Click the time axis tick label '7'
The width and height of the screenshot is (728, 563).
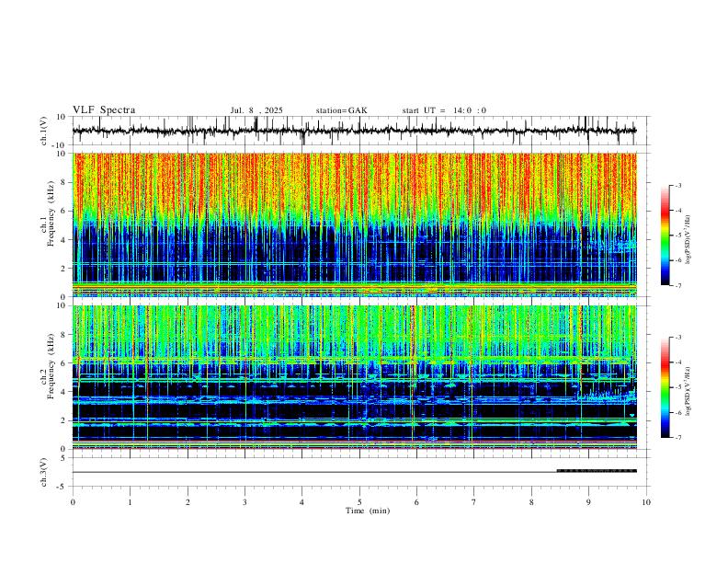[474, 502]
